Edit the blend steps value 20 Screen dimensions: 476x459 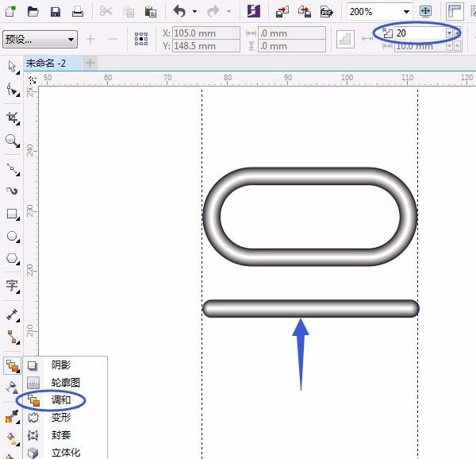420,33
